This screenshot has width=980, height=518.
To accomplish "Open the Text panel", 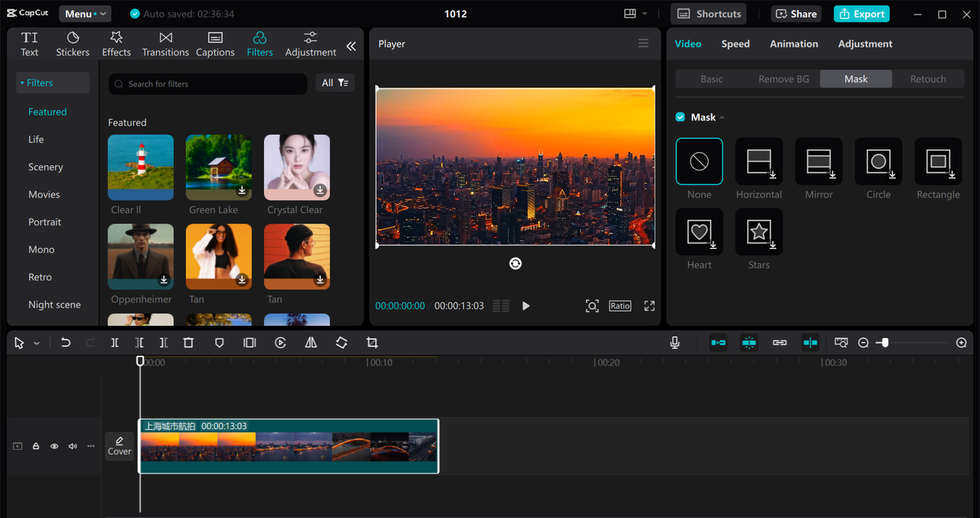I will click(29, 44).
